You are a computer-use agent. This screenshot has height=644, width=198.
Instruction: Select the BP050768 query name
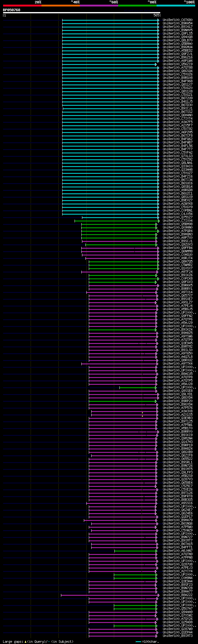[12, 10]
